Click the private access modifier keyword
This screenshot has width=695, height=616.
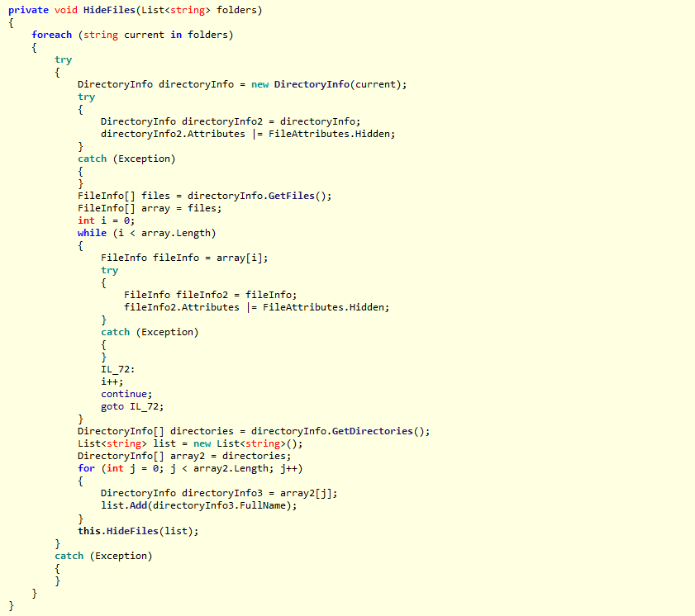(28, 10)
